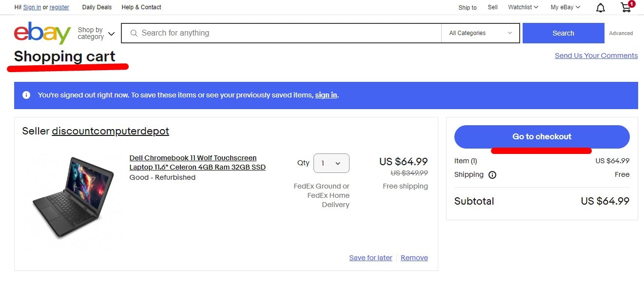
Task: Click the FedEx Ground delivery text
Action: coord(321,195)
